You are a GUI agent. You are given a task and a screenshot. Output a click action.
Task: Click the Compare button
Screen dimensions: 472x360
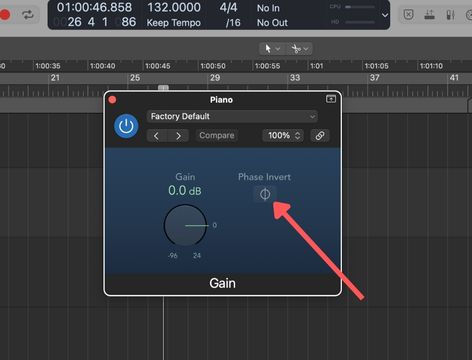tap(217, 135)
